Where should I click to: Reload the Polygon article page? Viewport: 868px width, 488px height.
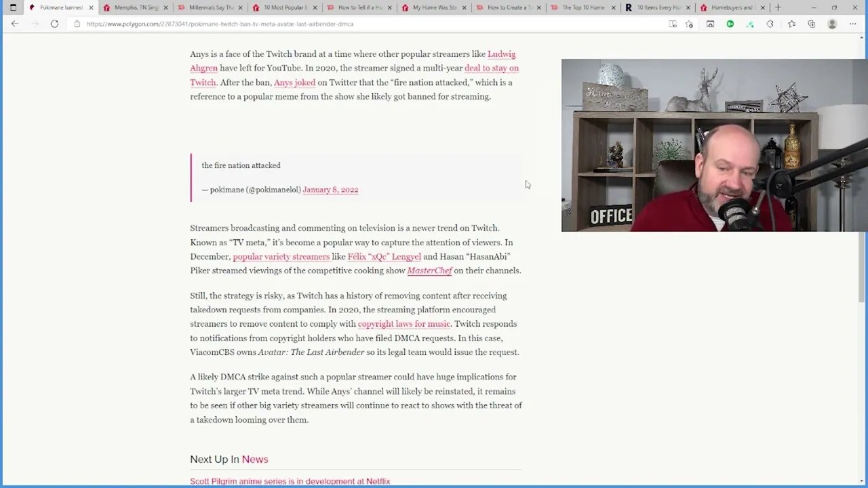pos(54,24)
